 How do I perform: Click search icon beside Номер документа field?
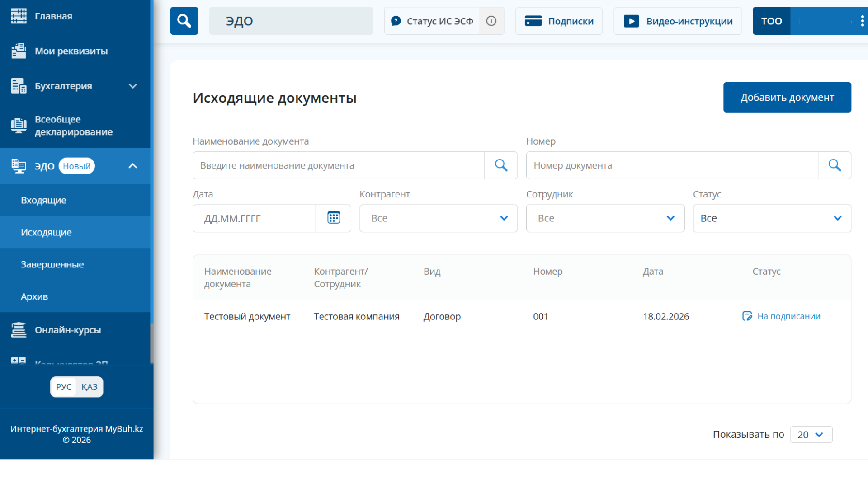point(835,165)
